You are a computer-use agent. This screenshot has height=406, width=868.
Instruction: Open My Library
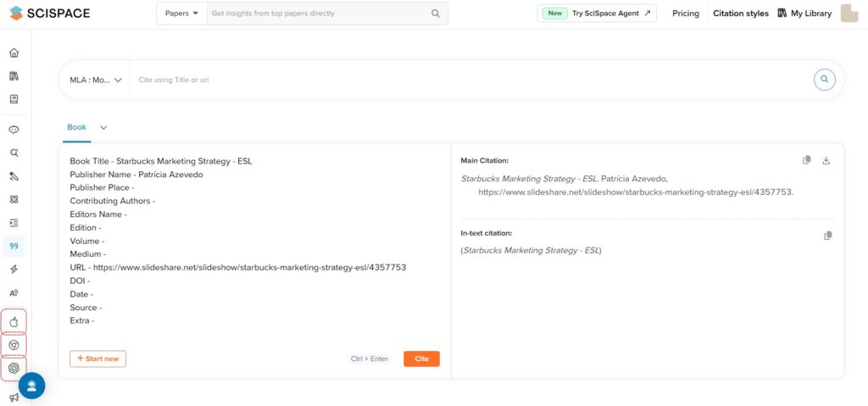tap(804, 14)
